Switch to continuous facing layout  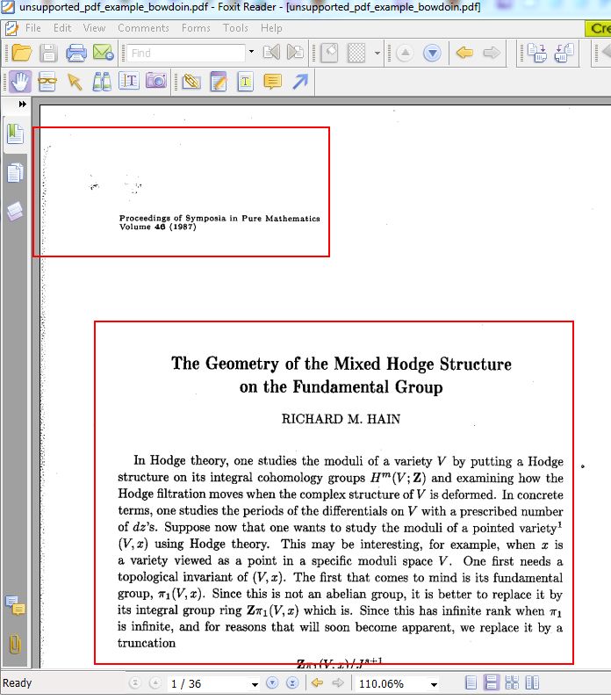coord(512,683)
